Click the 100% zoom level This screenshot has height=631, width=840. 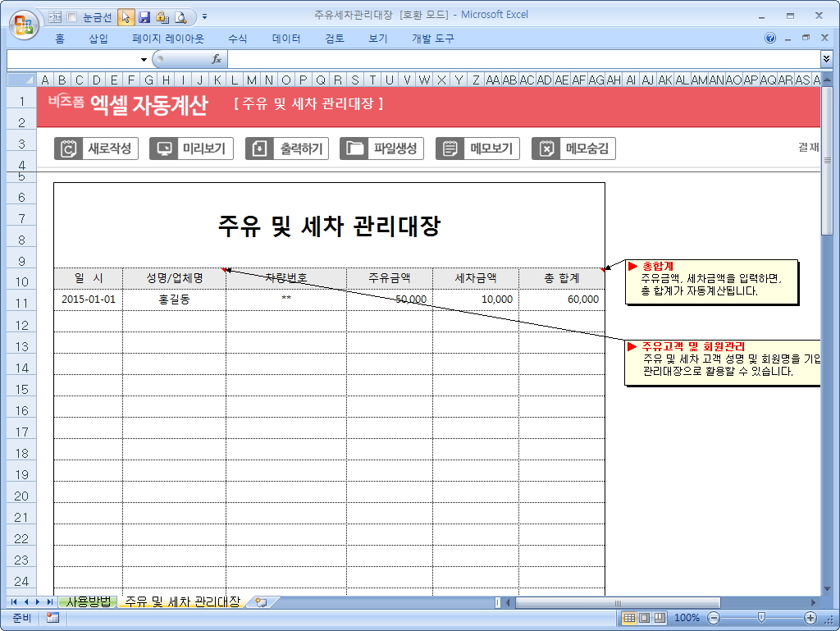[687, 618]
